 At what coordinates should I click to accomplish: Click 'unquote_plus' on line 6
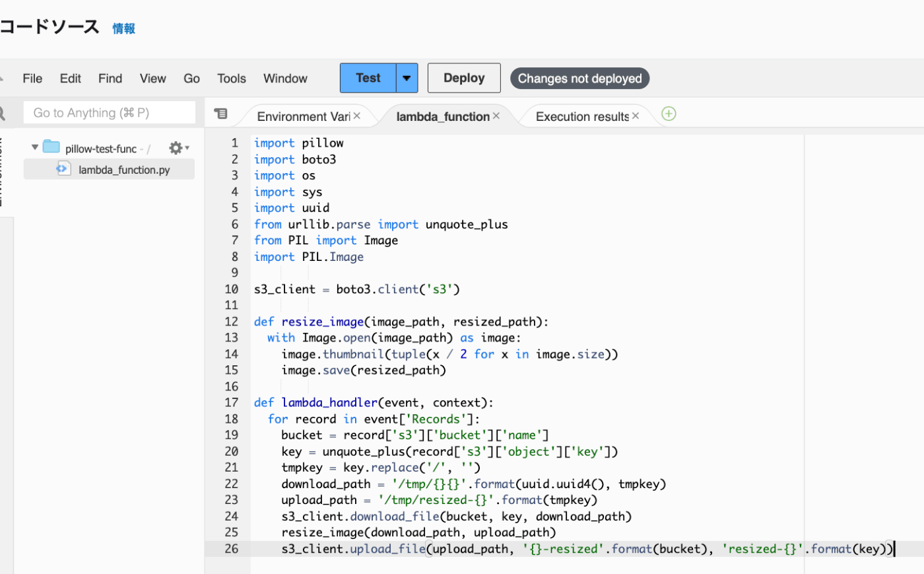coord(467,225)
